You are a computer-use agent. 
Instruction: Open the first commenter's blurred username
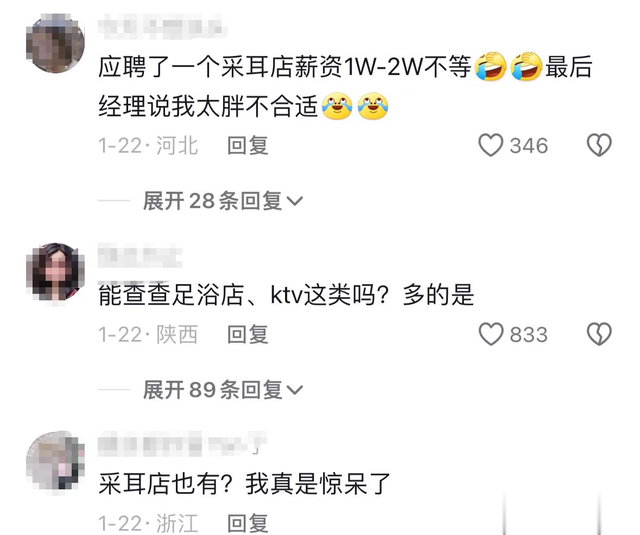click(162, 27)
